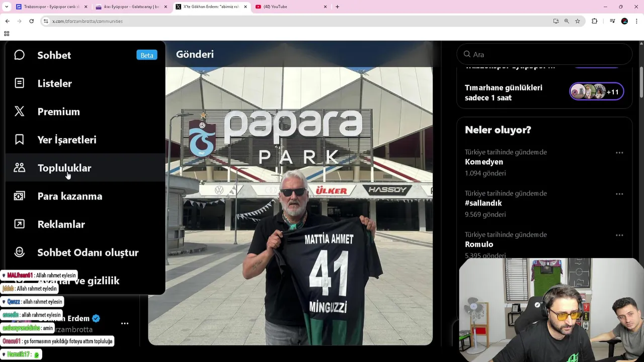Click the zoom magnifier icon in address bar
Viewport: 644px width, 362px height.
[567, 21]
